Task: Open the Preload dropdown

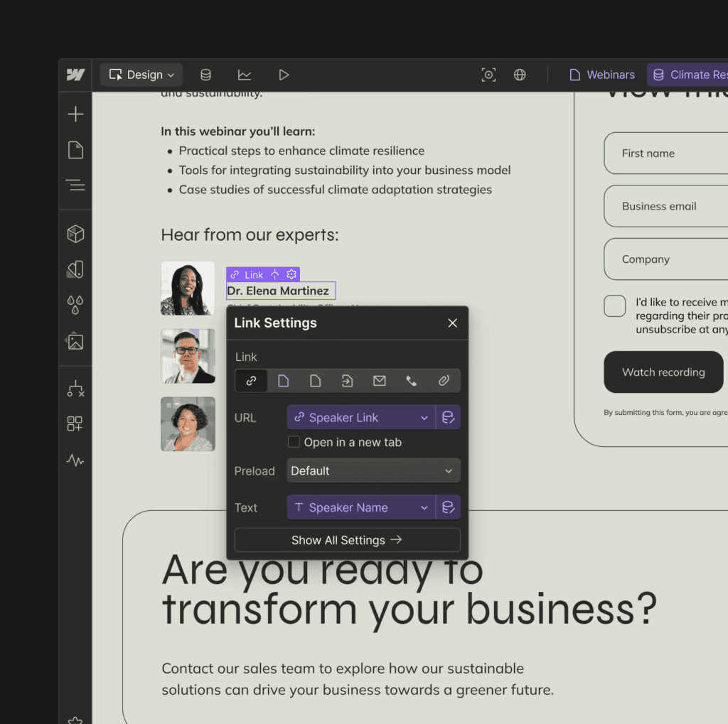Action: tap(373, 470)
